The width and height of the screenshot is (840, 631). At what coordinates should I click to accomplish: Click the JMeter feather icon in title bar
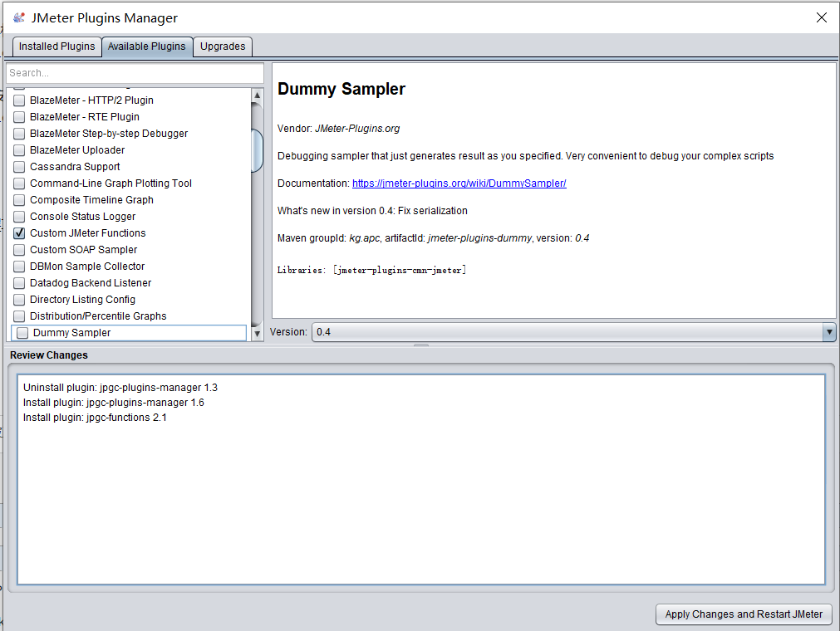(19, 17)
